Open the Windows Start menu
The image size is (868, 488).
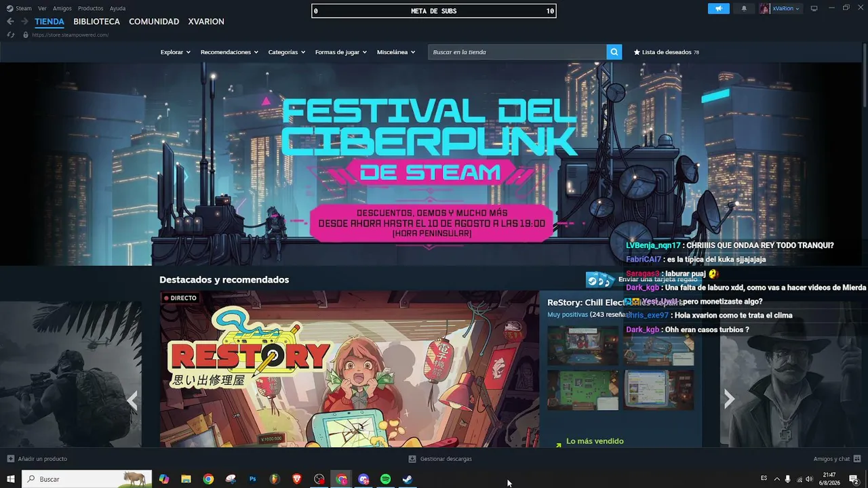(11, 479)
